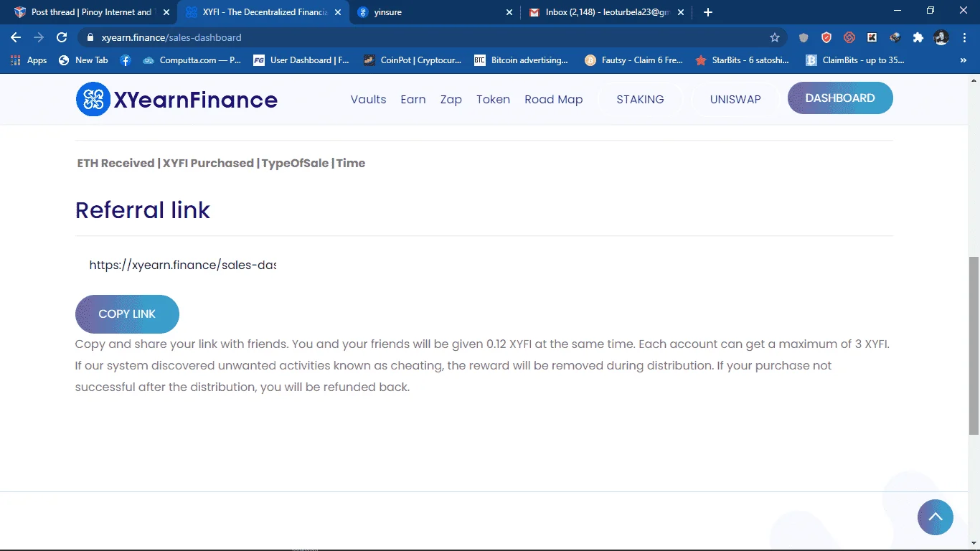The image size is (980, 551).
Task: Close the Gmail Inbox tab
Action: point(682,12)
